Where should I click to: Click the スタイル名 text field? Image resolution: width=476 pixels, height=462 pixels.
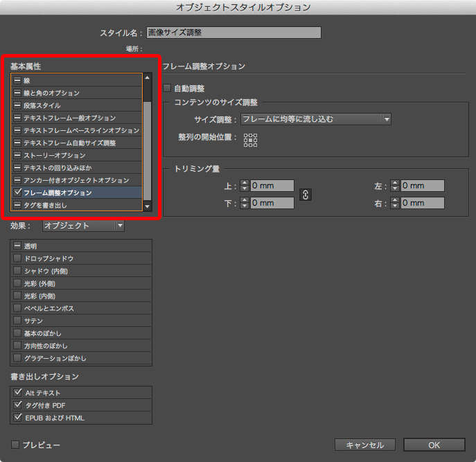tap(233, 33)
